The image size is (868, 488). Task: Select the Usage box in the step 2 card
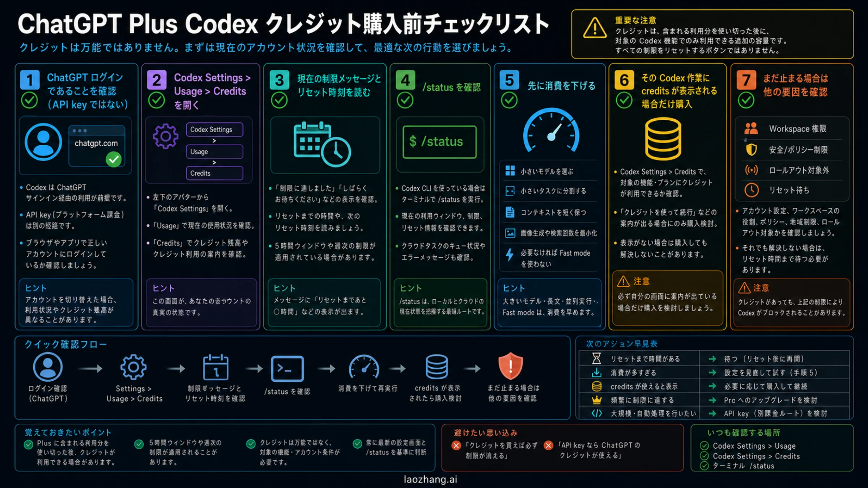pyautogui.click(x=214, y=151)
